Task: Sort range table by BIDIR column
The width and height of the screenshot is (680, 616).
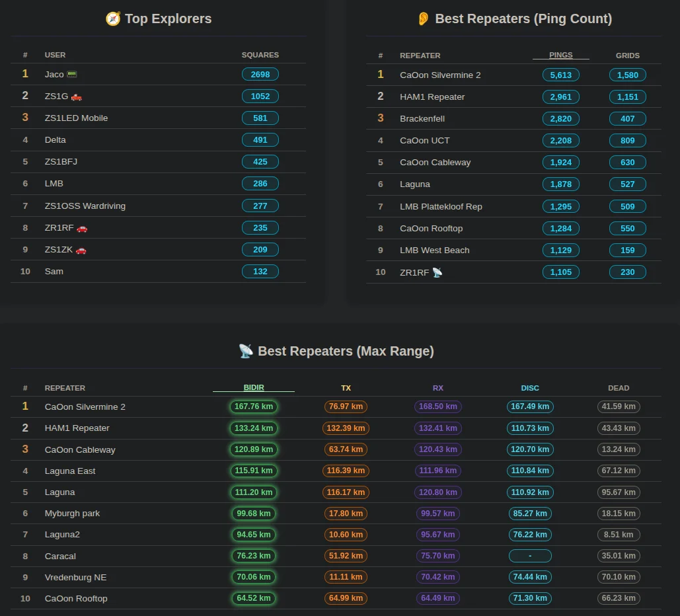Action: click(x=254, y=387)
